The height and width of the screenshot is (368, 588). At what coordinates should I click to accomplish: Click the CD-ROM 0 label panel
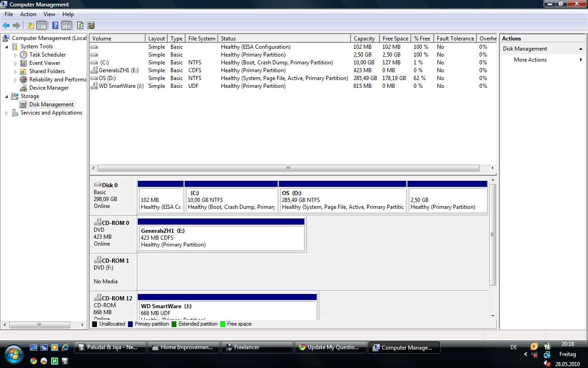(x=113, y=234)
